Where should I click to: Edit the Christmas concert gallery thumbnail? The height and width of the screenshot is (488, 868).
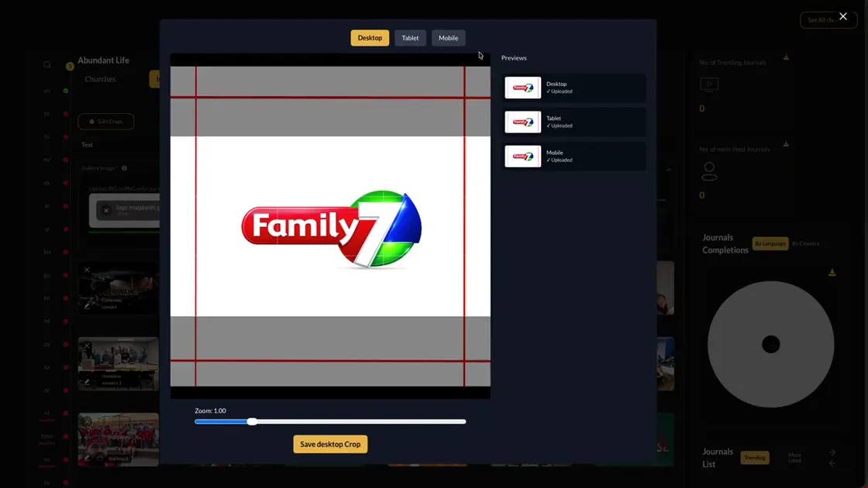click(x=87, y=305)
